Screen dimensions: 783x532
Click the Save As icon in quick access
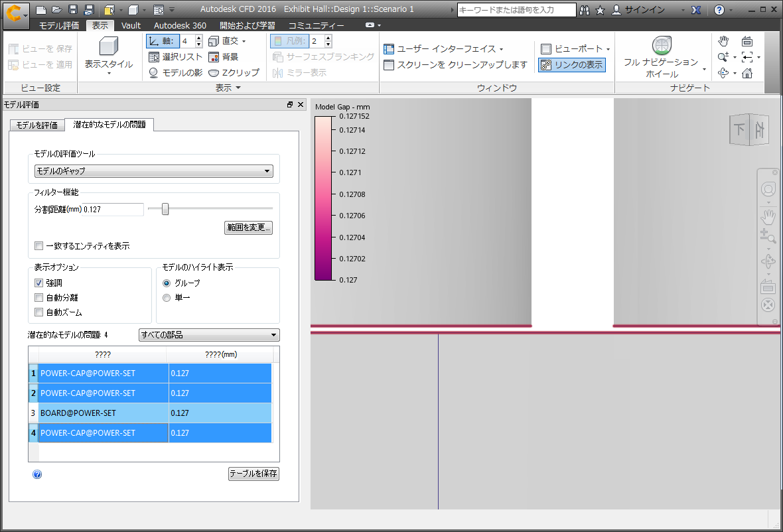89,10
